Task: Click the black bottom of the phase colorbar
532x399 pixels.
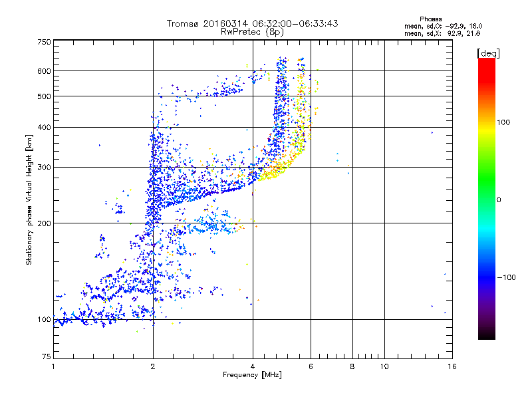Action: pos(487,334)
